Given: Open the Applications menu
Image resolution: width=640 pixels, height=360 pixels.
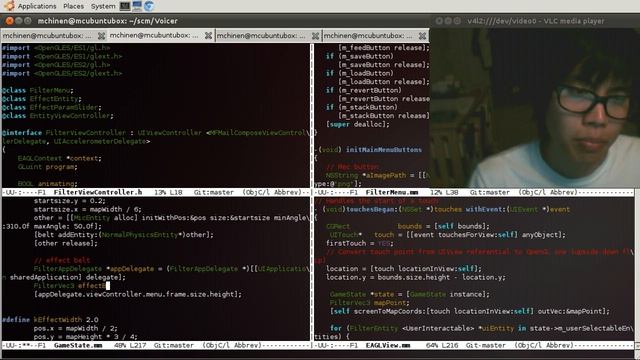Looking at the screenshot, I should (37, 6).
